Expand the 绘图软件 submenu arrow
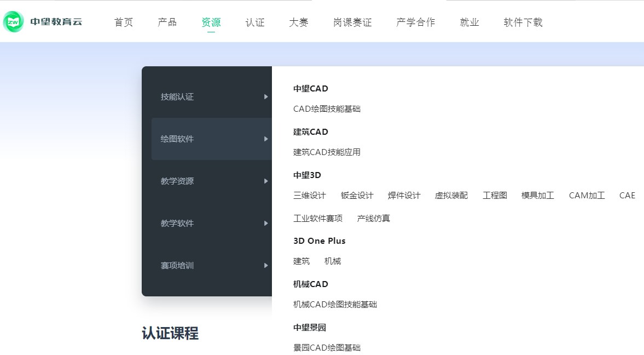644x355 pixels. pyautogui.click(x=266, y=139)
